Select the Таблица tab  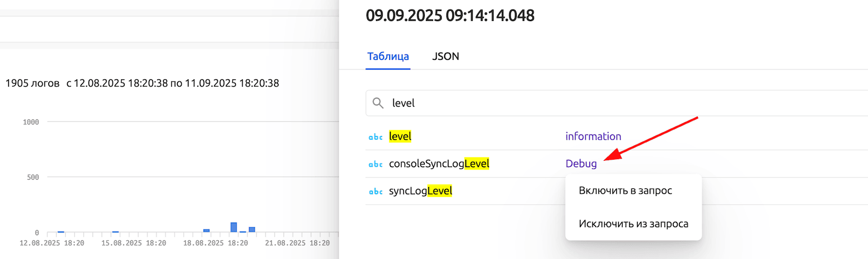[388, 57]
